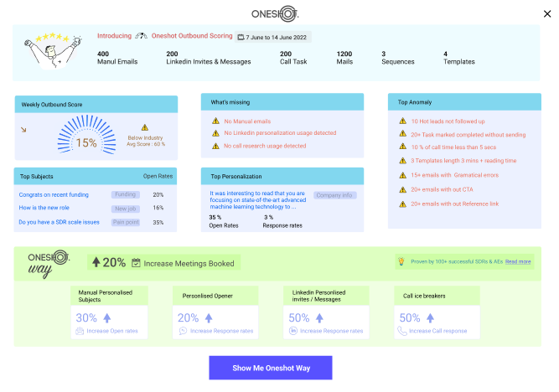Click warning icon beside emails with out Reference link
Screen dimensions: 559x392
point(403,204)
